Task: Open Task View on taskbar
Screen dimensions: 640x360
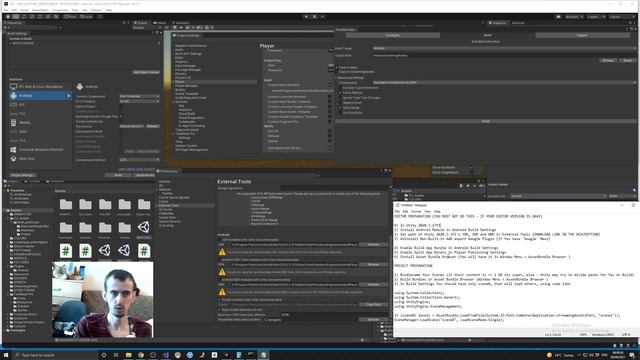Action: tap(116, 355)
